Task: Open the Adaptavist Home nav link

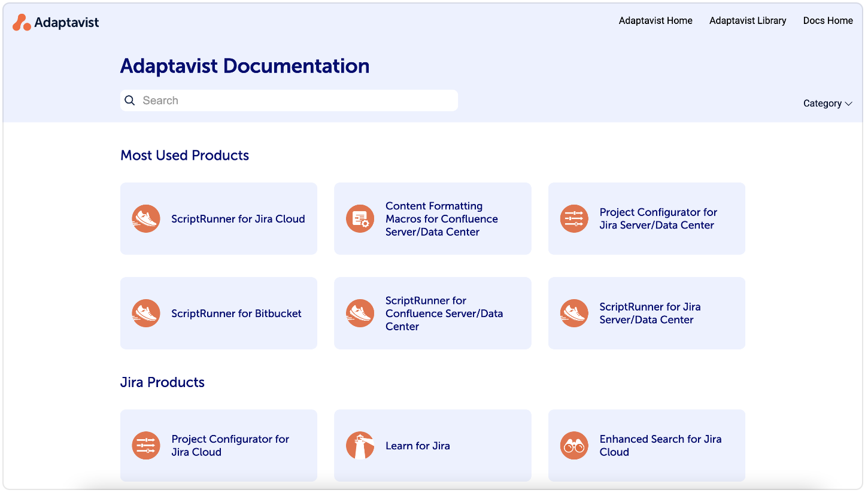Action: pos(655,21)
